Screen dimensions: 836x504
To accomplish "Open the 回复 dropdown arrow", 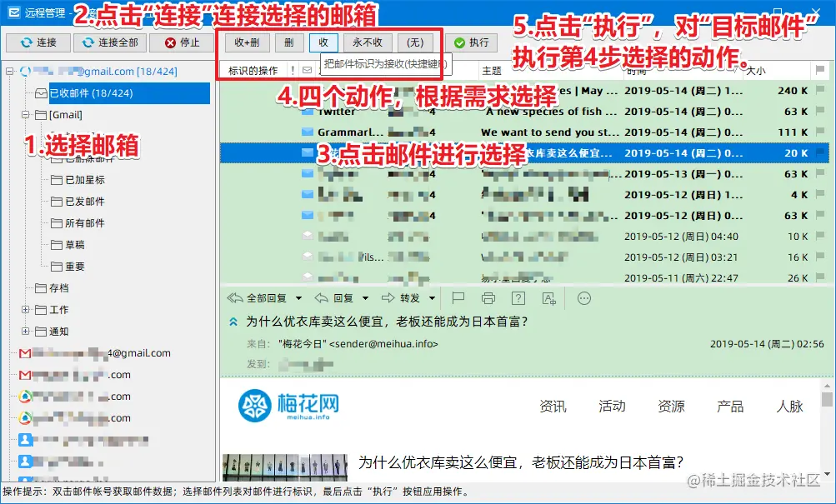I will pos(365,298).
